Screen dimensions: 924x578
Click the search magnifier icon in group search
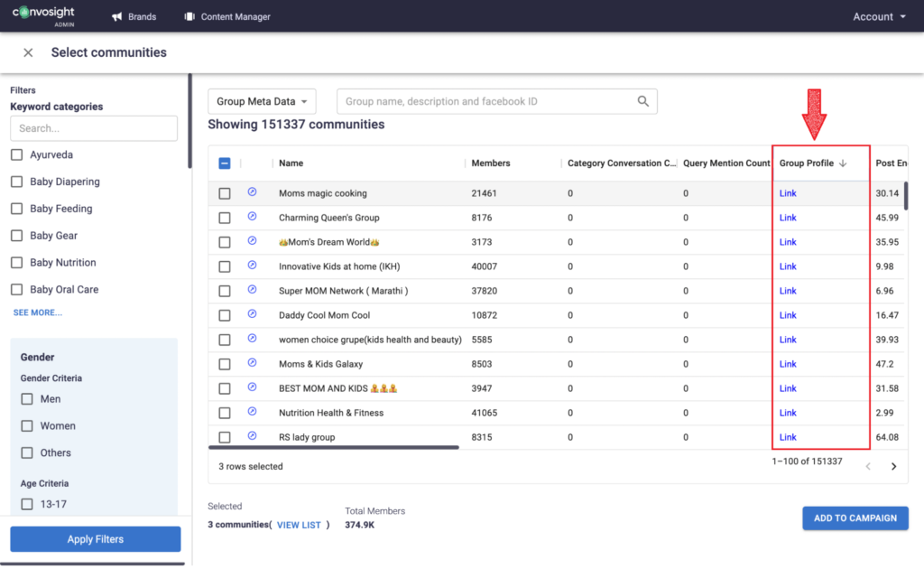coord(643,101)
